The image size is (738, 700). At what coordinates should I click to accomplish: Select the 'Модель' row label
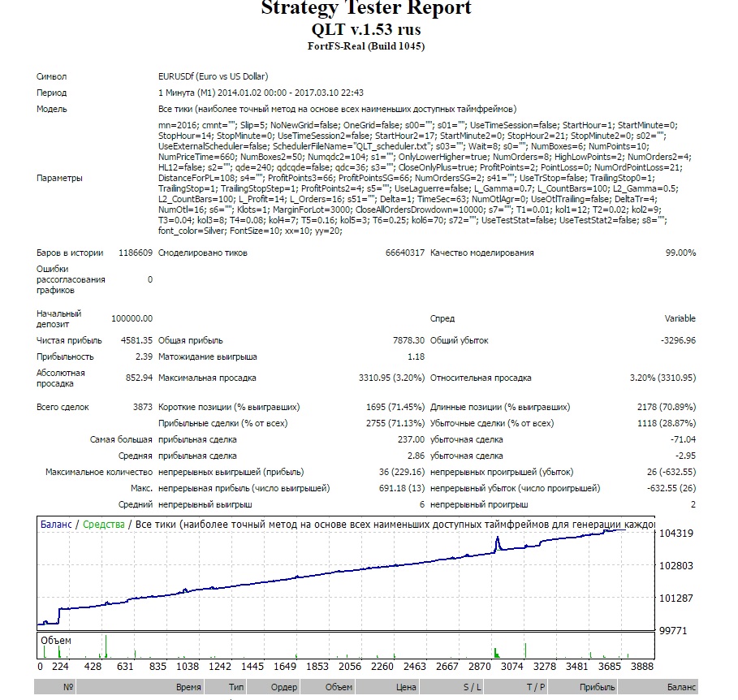52,109
